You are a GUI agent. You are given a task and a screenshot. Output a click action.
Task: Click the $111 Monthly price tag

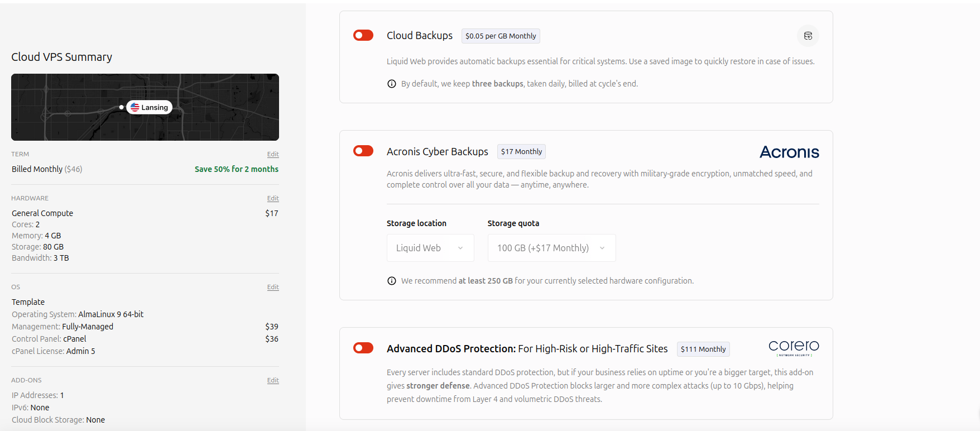[703, 349]
